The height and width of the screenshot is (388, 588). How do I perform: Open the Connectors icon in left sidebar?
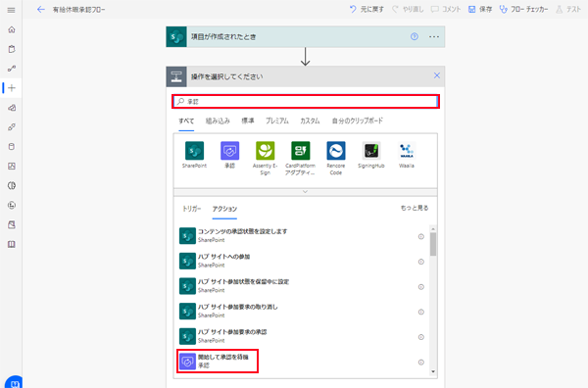point(12,127)
